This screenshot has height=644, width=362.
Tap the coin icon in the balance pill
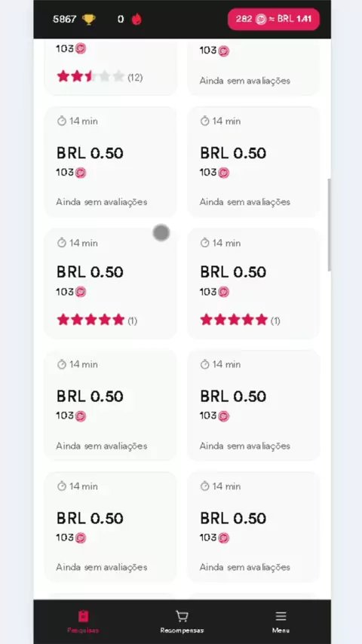tap(260, 19)
